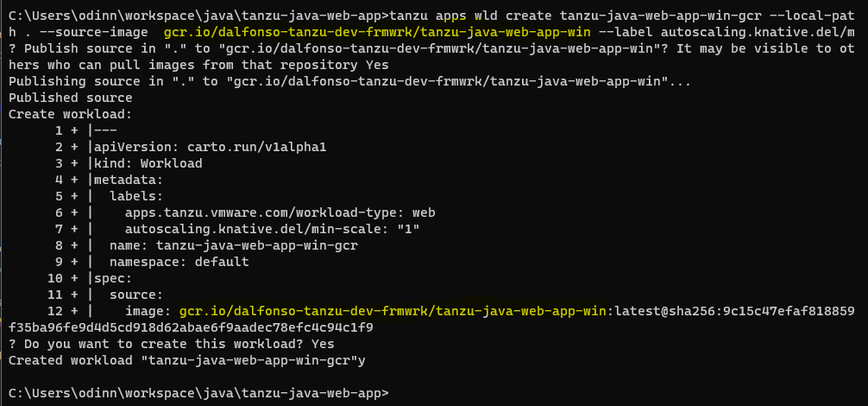This screenshot has width=868, height=406.
Task: Click 'Create workload:' line
Action: tap(70, 115)
